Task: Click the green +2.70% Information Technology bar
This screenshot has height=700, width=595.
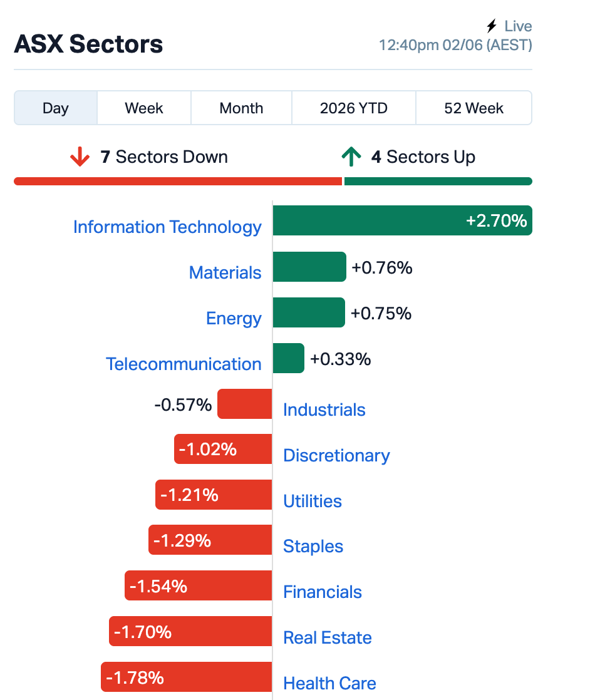Action: (403, 220)
